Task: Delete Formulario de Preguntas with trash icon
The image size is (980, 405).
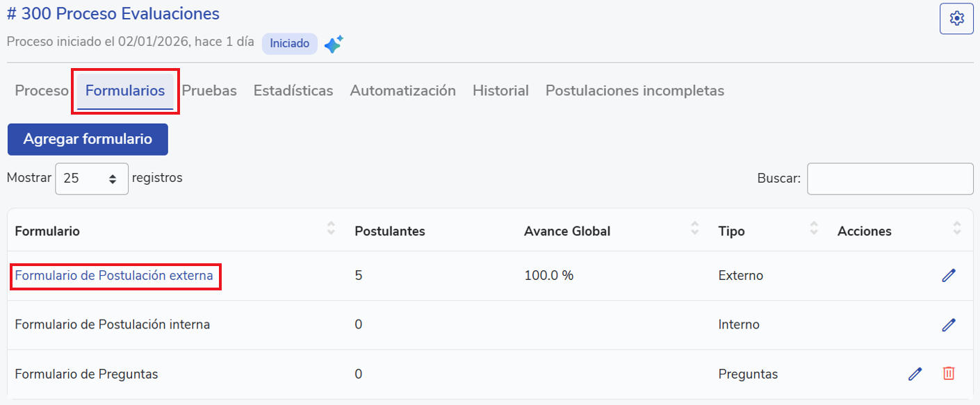Action: [x=948, y=374]
